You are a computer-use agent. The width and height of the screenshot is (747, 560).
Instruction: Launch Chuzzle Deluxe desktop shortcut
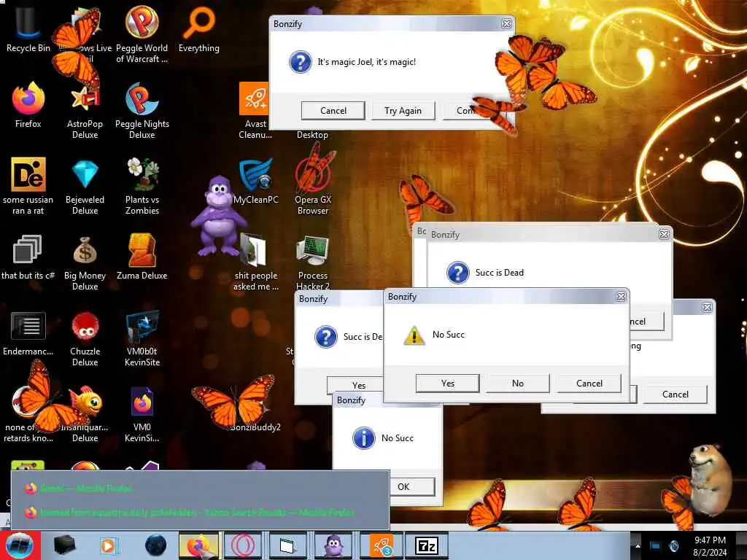[x=85, y=338]
